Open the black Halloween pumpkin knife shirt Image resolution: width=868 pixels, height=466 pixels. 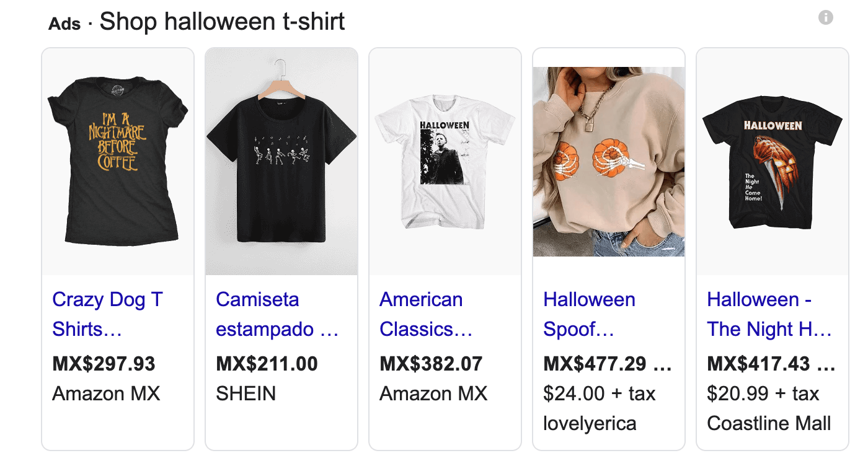(x=773, y=162)
